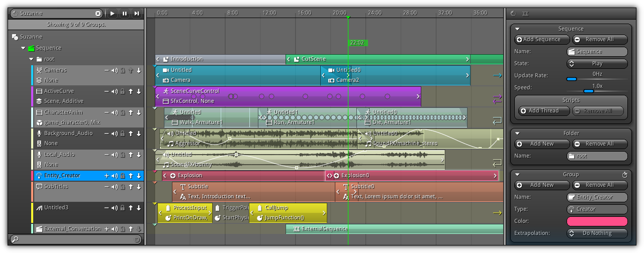
Task: Mute the External_Conversation track speaker
Action: (115, 229)
